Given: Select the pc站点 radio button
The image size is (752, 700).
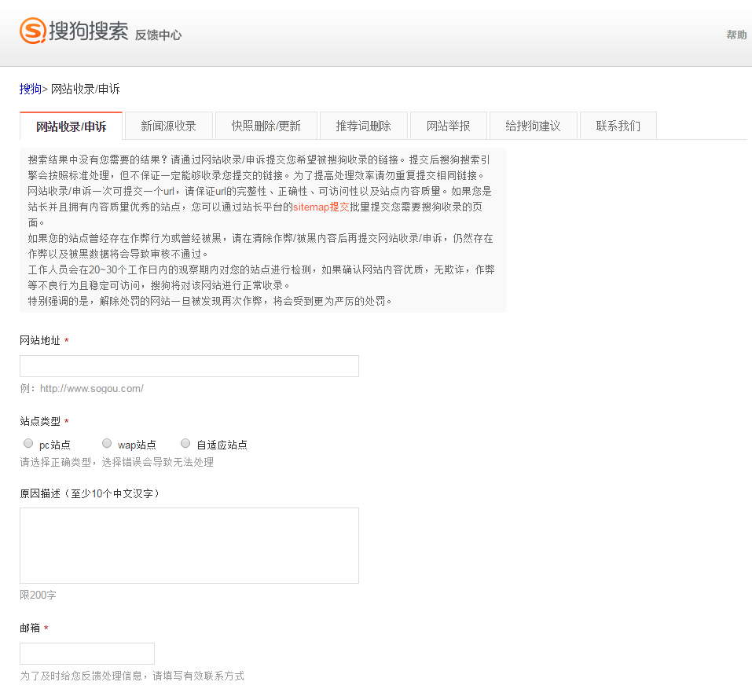Looking at the screenshot, I should coord(28,443).
